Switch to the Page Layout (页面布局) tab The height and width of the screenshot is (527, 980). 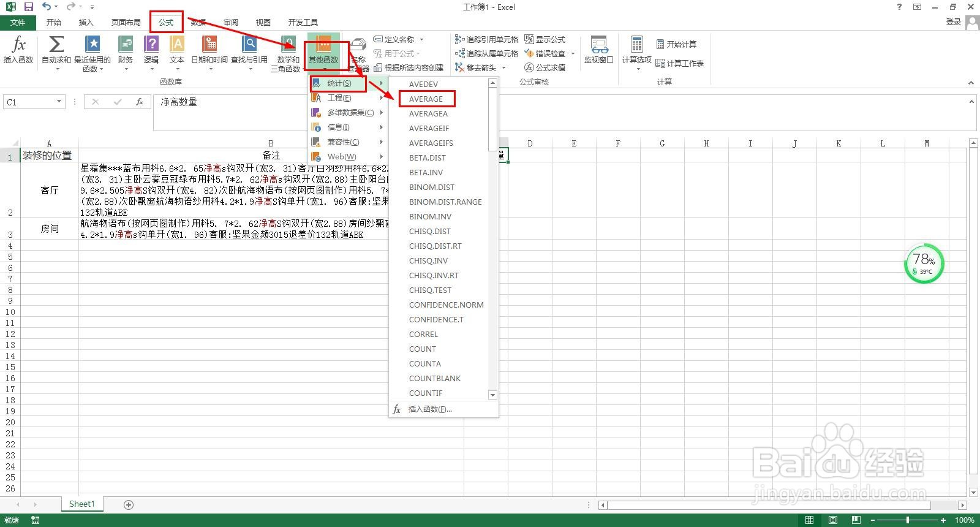tap(126, 22)
